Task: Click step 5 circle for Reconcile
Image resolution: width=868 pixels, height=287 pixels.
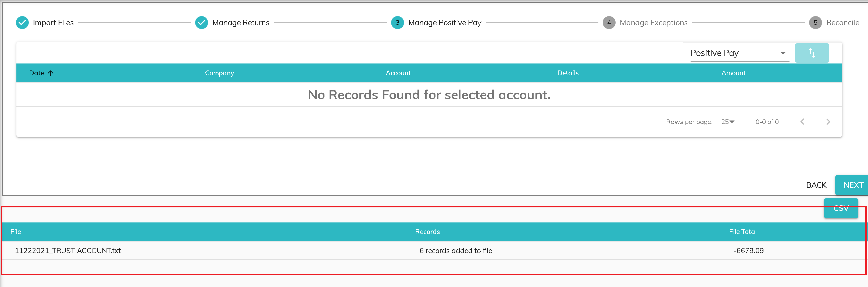Action: [815, 23]
